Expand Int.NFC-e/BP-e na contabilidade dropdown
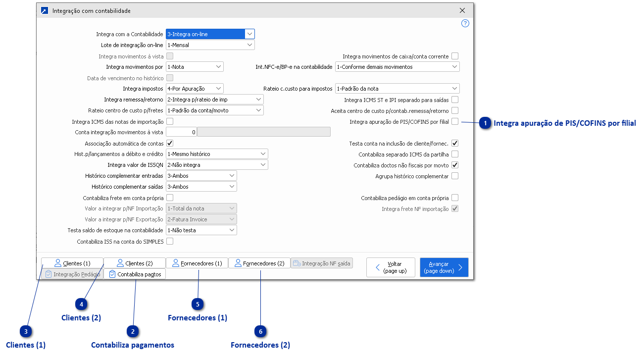644x358 pixels. [397, 67]
